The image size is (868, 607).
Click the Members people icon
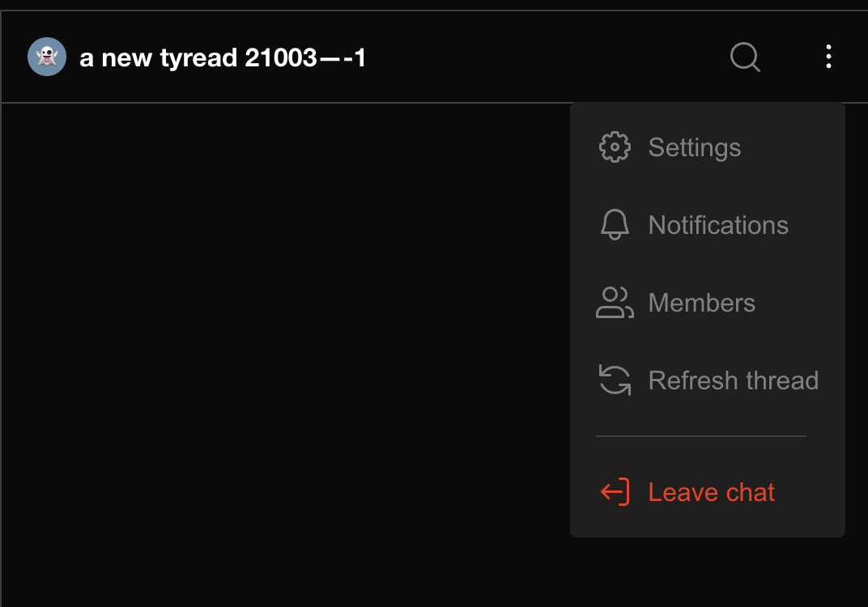pyautogui.click(x=615, y=303)
